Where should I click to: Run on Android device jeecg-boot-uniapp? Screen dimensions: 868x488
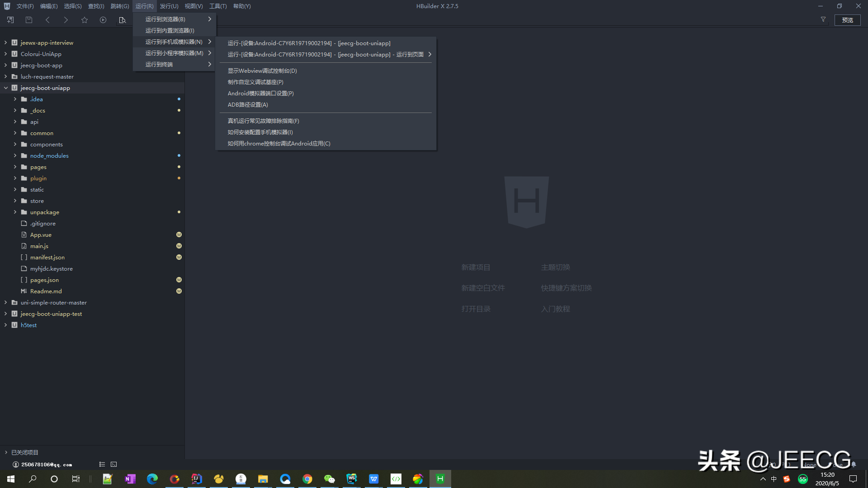[x=325, y=43]
